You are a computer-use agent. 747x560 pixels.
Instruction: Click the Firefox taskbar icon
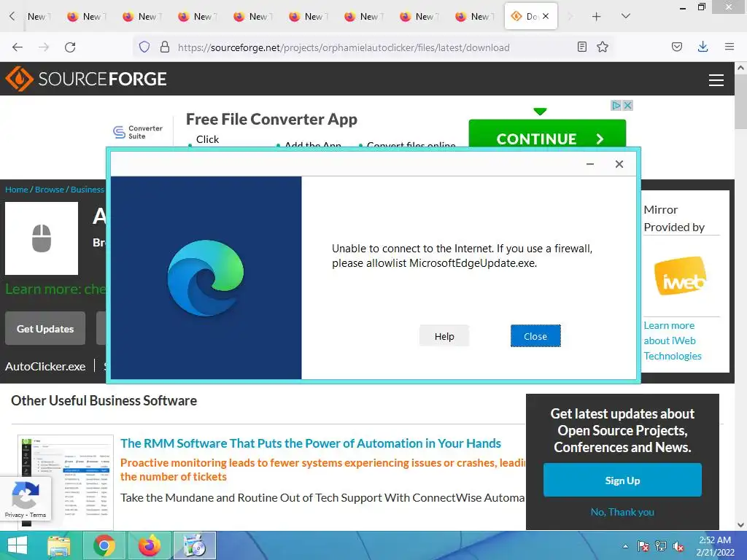coord(149,545)
